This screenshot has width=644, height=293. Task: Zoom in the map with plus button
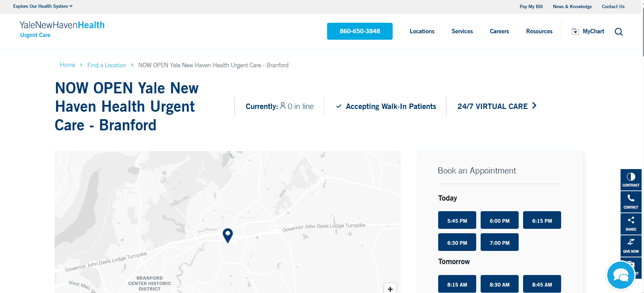click(390, 289)
